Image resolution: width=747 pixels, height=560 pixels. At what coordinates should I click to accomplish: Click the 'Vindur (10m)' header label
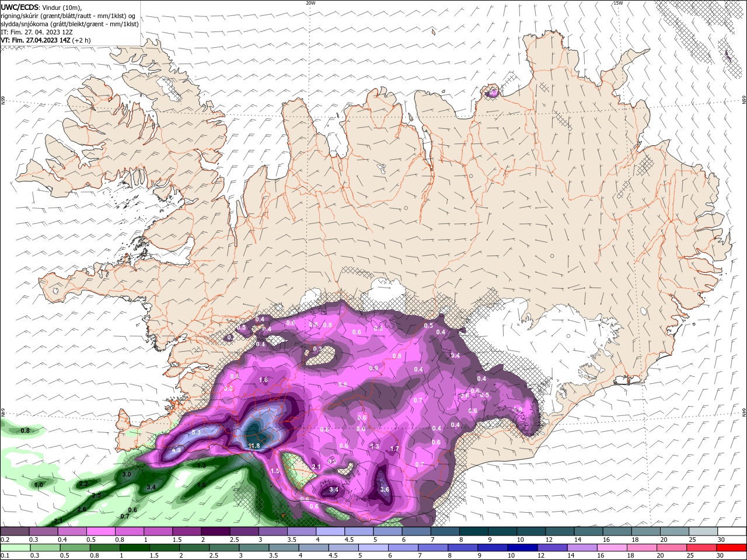pos(62,7)
